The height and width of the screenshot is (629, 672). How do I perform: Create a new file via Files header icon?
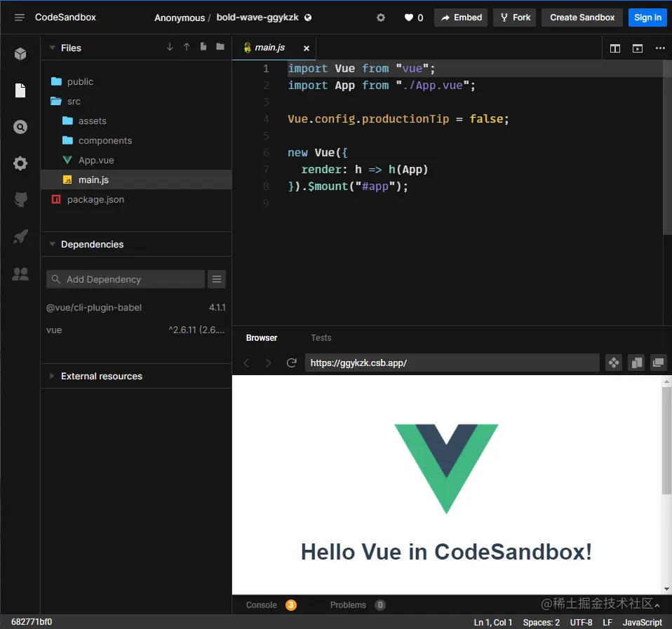(203, 47)
